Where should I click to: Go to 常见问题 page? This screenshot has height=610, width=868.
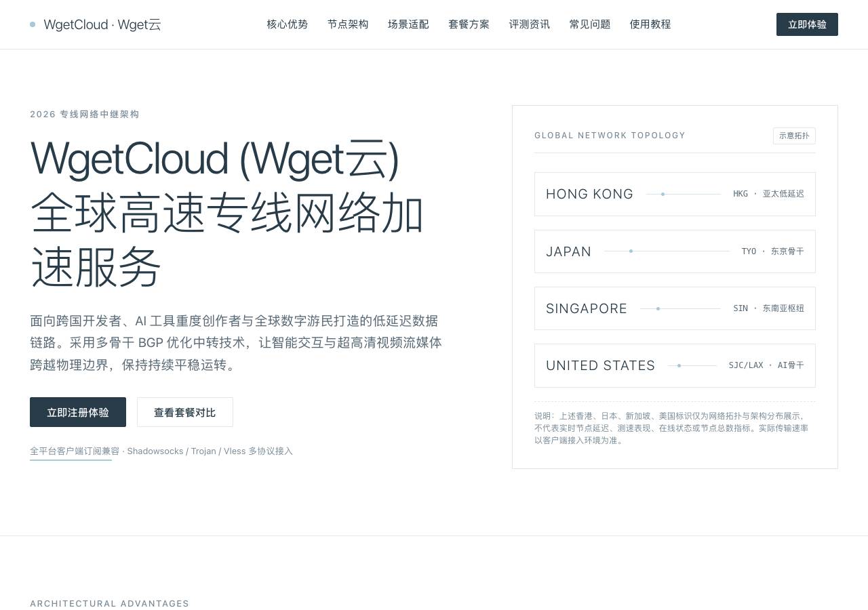pyautogui.click(x=590, y=24)
